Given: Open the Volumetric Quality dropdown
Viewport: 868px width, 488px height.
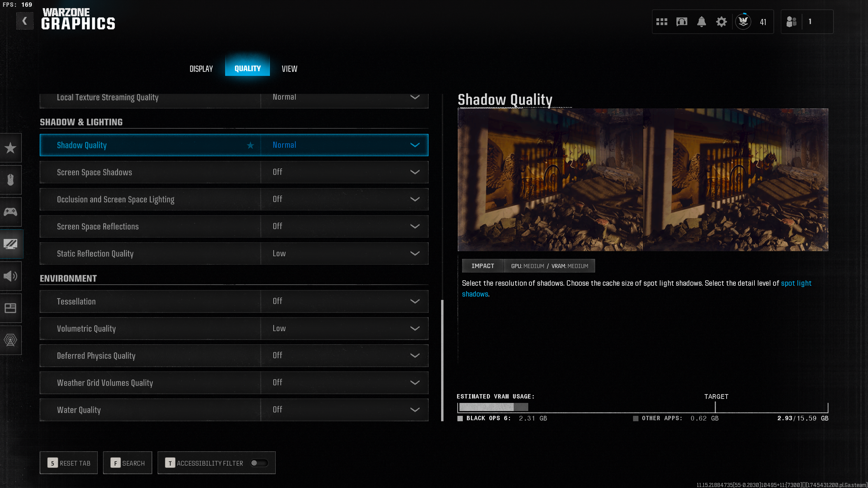Looking at the screenshot, I should tap(415, 328).
